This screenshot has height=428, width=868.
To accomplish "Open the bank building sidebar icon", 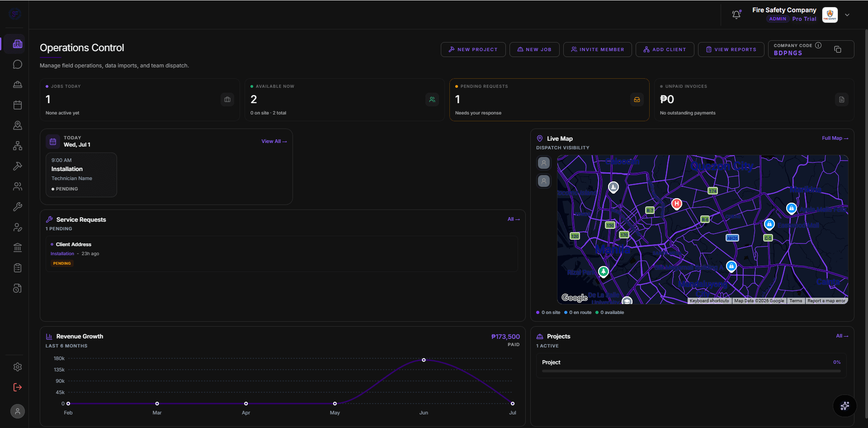I will tap(18, 247).
